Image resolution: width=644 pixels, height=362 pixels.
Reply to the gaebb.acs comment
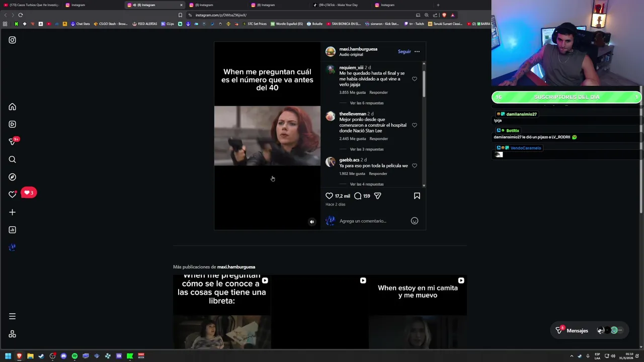click(378, 173)
